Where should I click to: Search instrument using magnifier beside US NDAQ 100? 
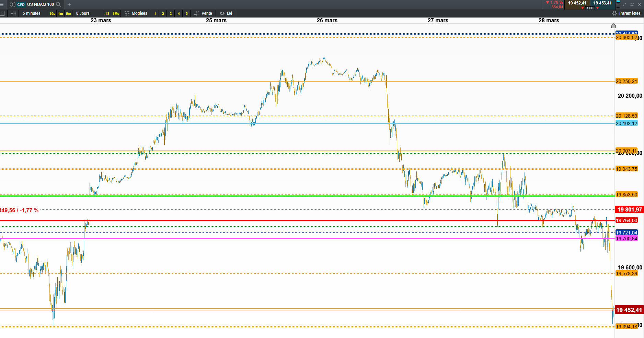click(58, 4)
